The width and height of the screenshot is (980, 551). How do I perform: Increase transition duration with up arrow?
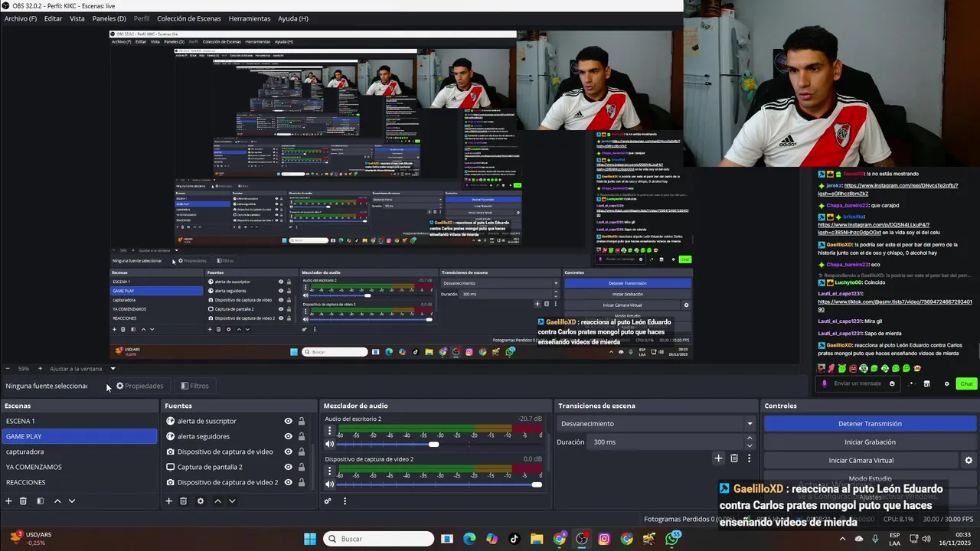[750, 439]
